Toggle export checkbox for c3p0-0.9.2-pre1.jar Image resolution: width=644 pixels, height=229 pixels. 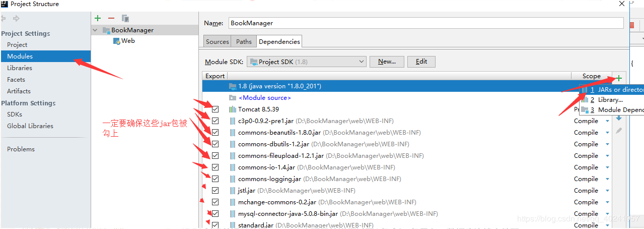(x=216, y=121)
